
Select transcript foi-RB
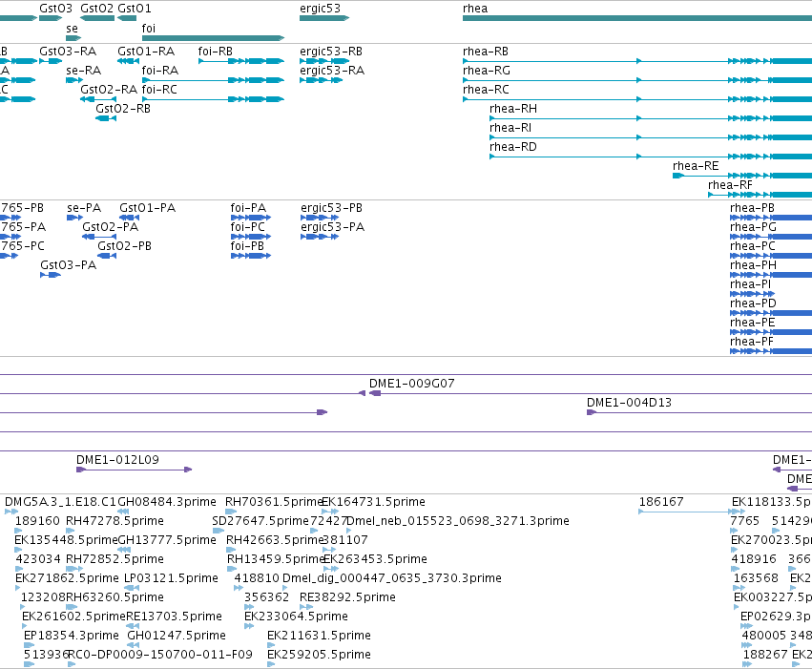click(x=216, y=52)
